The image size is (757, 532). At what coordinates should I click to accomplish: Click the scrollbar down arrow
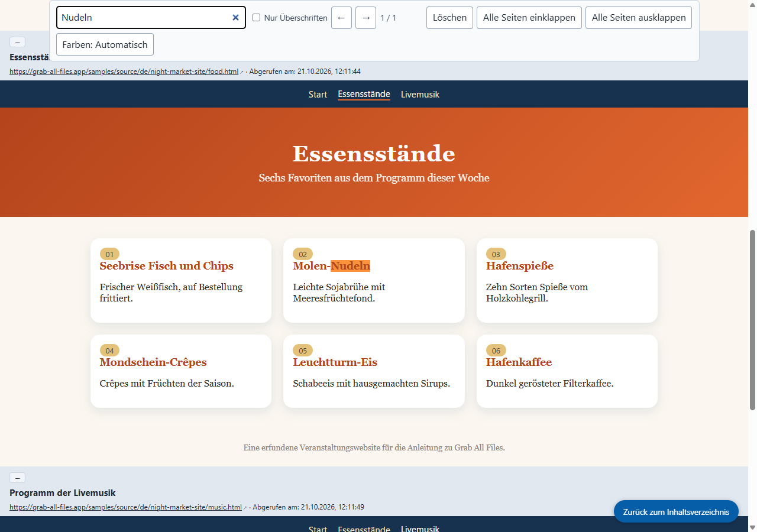pyautogui.click(x=752, y=527)
